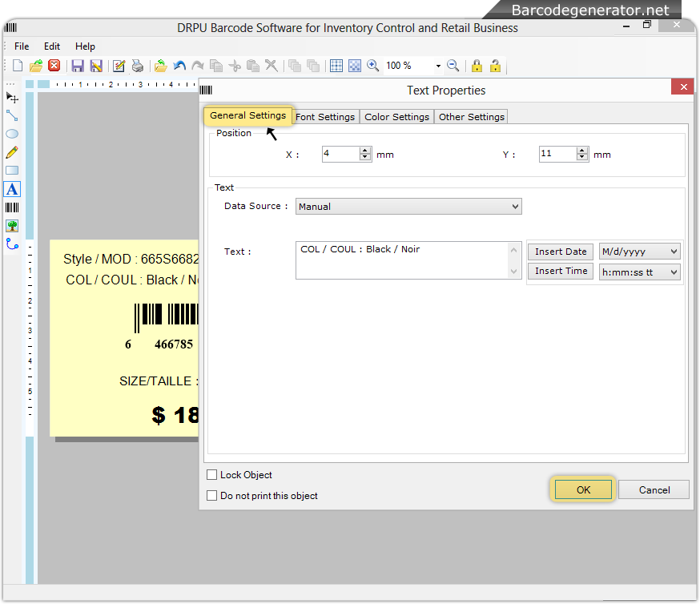Click the New blank label icon

pos(18,66)
